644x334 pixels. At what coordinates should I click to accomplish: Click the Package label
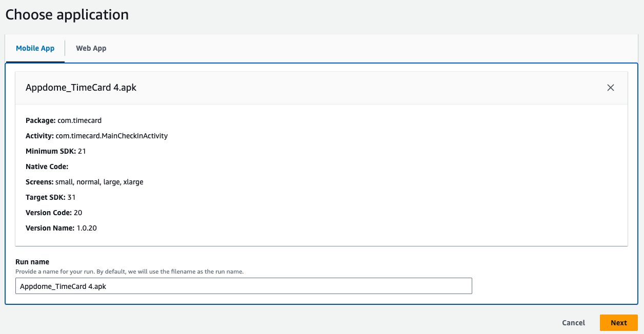[41, 120]
